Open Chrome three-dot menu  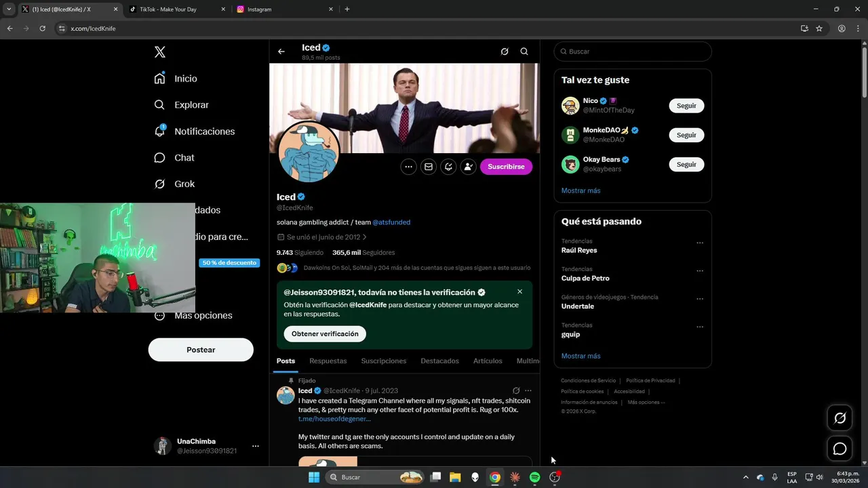coord(858,28)
